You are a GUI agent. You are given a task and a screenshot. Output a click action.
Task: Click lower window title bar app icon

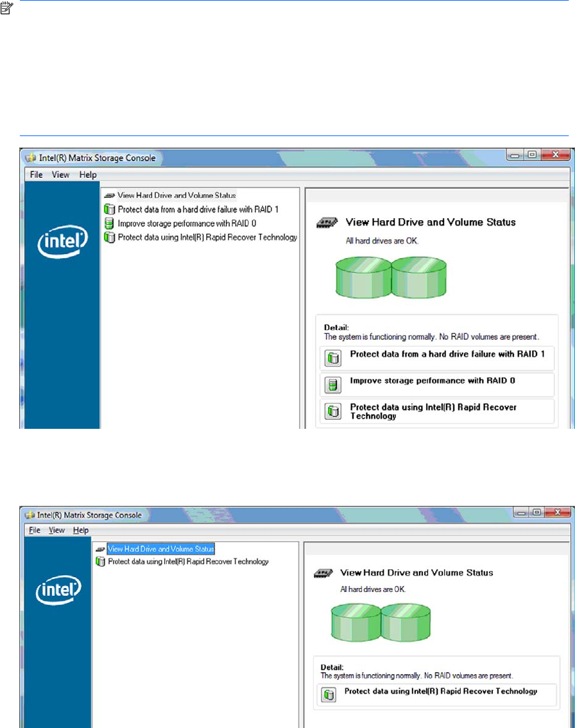click(x=30, y=515)
